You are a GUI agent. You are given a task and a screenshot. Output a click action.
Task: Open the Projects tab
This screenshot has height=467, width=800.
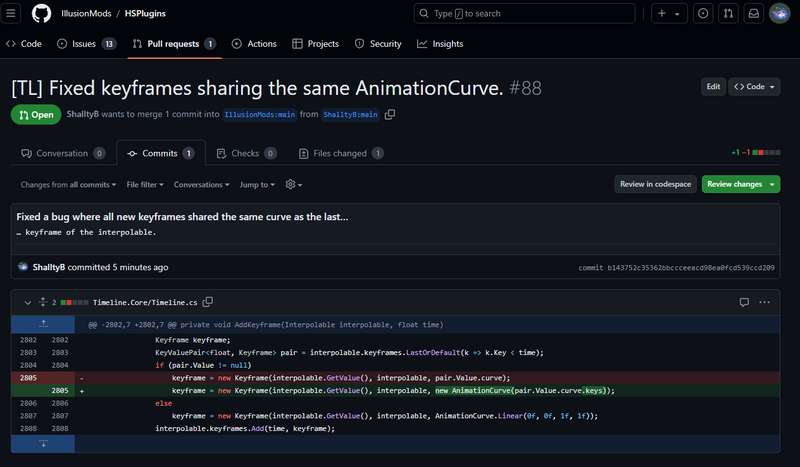click(x=315, y=44)
